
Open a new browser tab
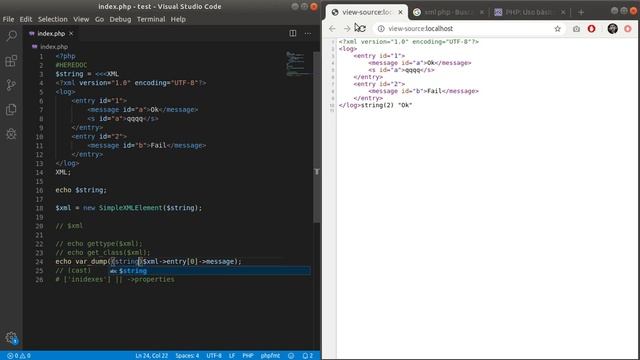(x=581, y=12)
